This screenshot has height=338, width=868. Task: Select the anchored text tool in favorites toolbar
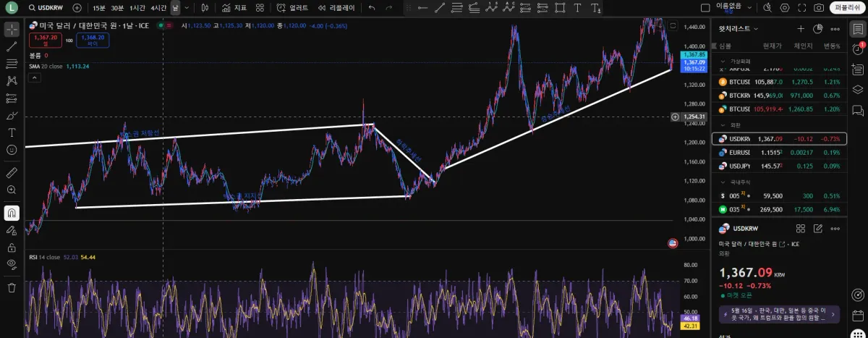pyautogui.click(x=595, y=8)
